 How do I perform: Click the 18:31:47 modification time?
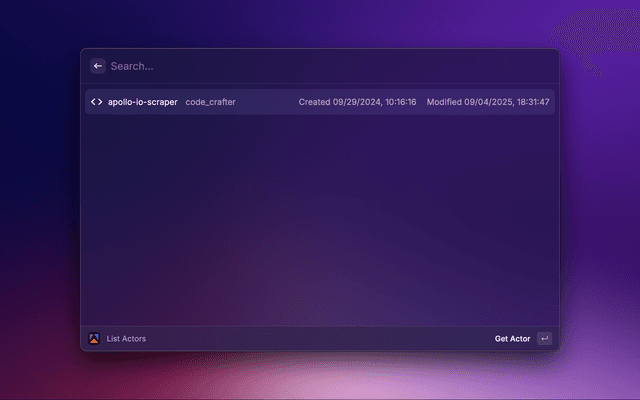(x=530, y=102)
